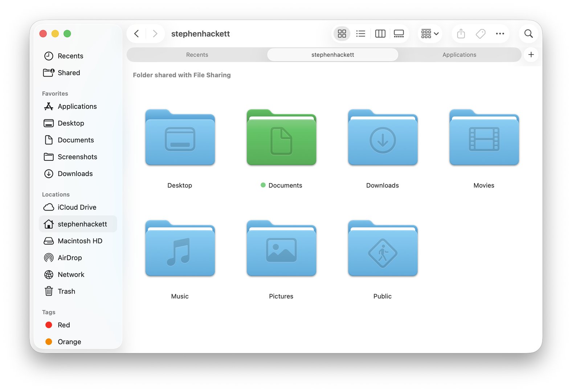The image size is (572, 392).
Task: Select Downloads in the sidebar Favorites
Action: (x=78, y=173)
